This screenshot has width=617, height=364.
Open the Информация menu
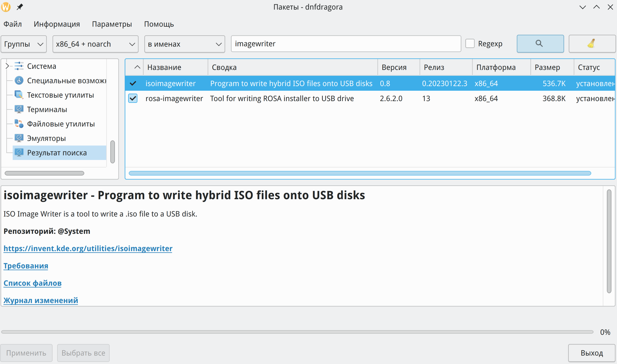point(57,24)
